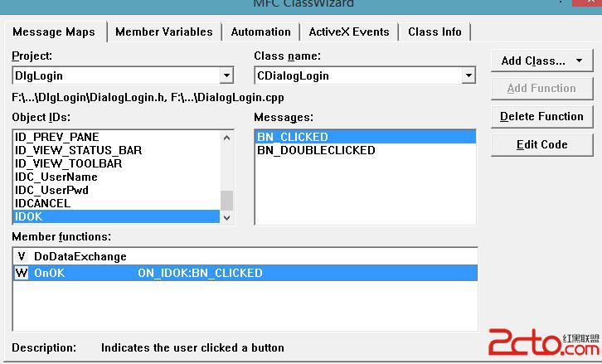Select IDC_UserPwd in Object IDs
602x364 pixels.
point(117,190)
